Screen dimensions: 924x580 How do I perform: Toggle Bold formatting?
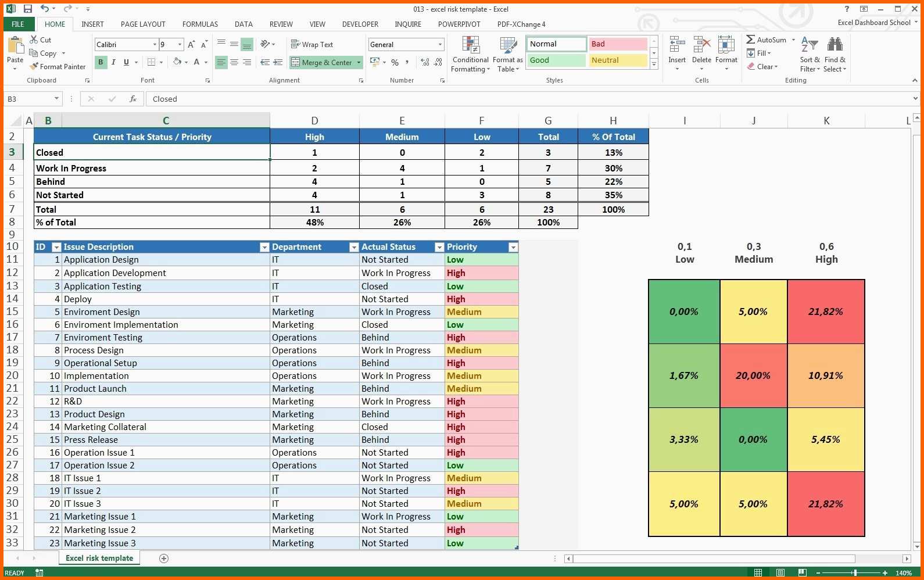[x=101, y=62]
